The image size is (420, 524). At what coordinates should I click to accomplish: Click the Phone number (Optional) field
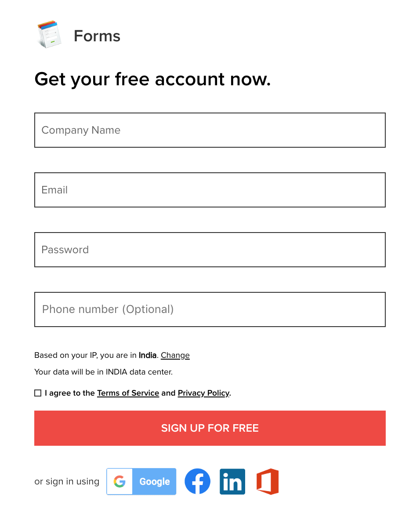click(x=210, y=309)
